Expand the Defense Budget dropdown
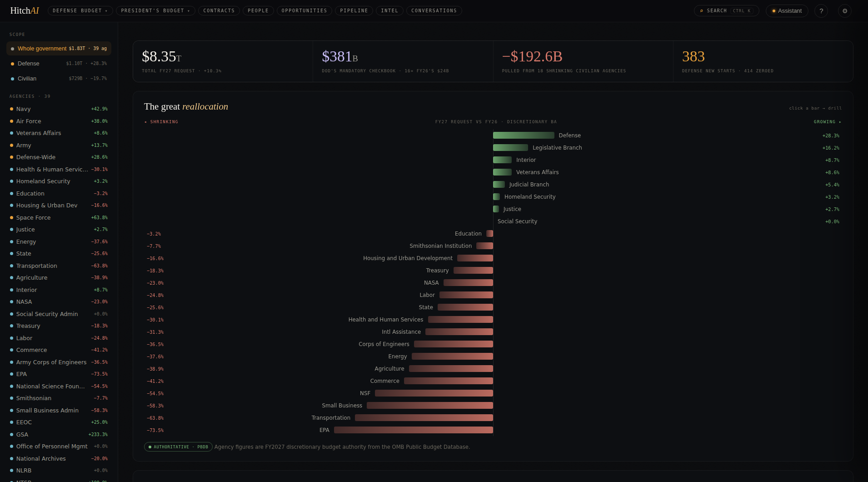This screenshot has width=868, height=482. click(80, 10)
